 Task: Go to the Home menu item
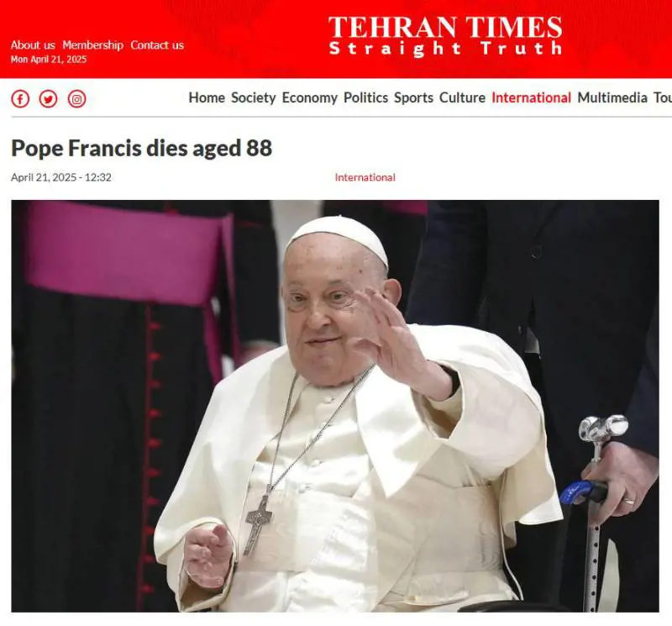click(207, 97)
